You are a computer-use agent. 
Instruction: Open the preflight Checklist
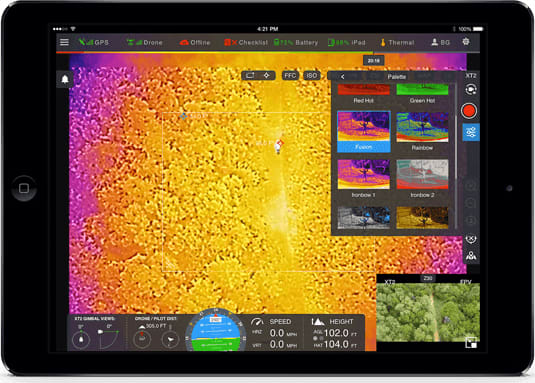(x=246, y=42)
